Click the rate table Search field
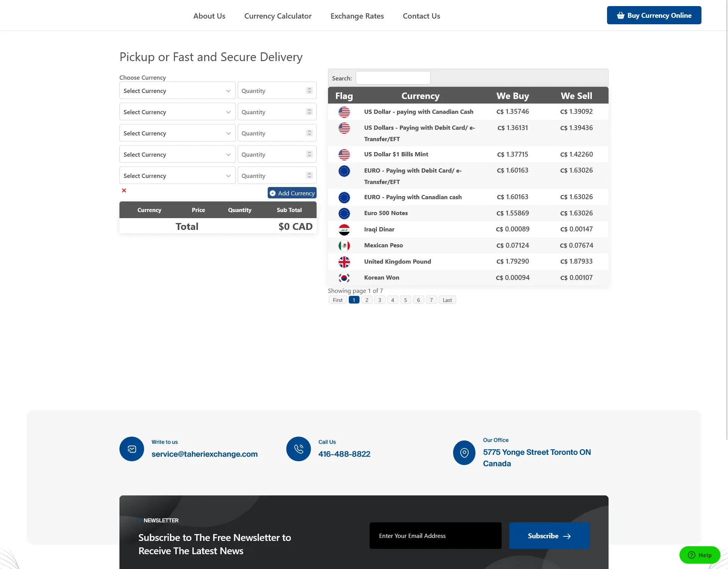The image size is (728, 569). 393,78
